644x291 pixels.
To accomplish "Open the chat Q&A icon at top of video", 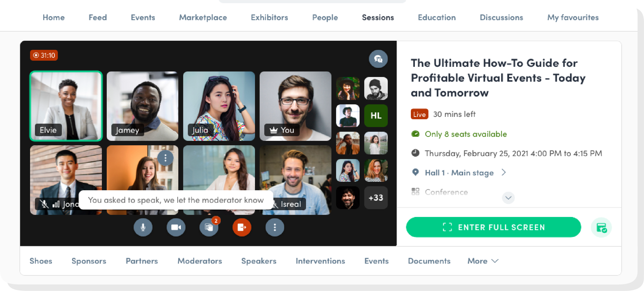I will (x=378, y=59).
